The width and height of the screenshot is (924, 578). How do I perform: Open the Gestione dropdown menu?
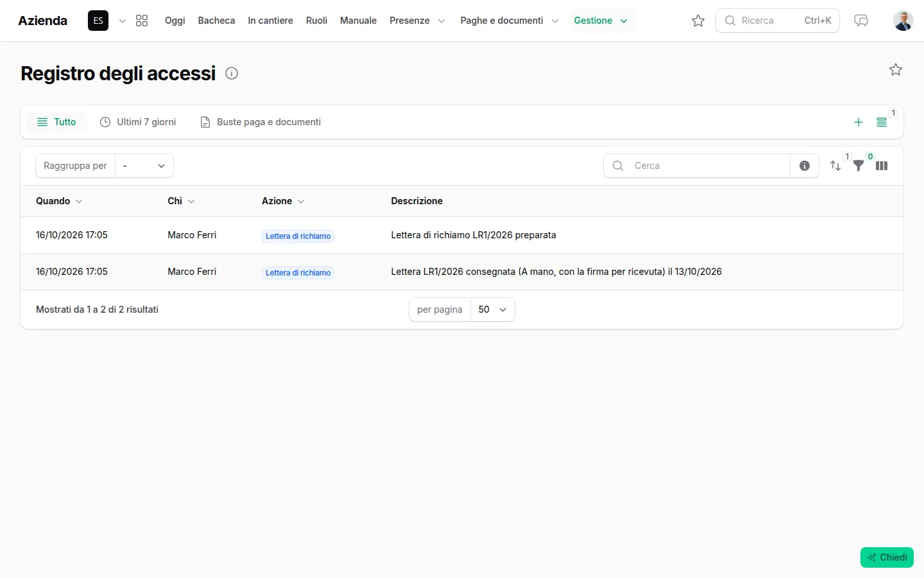point(601,21)
